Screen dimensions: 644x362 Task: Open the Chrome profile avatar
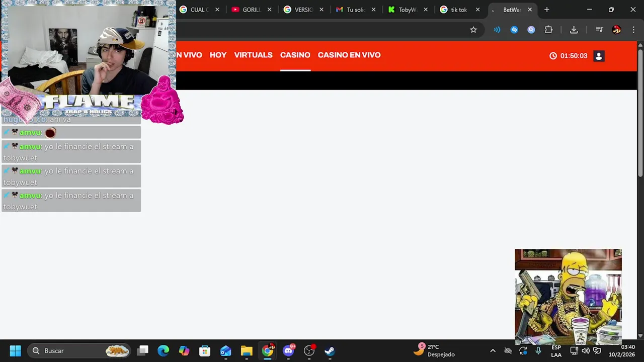point(616,30)
